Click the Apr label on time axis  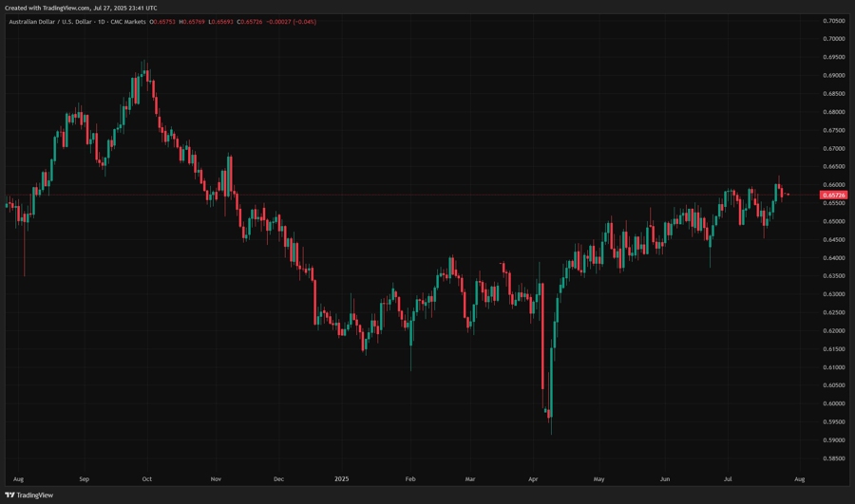[x=534, y=479]
